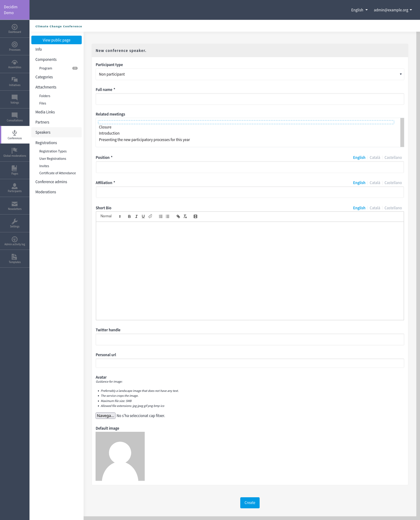
Task: Toggle bold formatting in Short Bio editor
Action: coord(129,216)
